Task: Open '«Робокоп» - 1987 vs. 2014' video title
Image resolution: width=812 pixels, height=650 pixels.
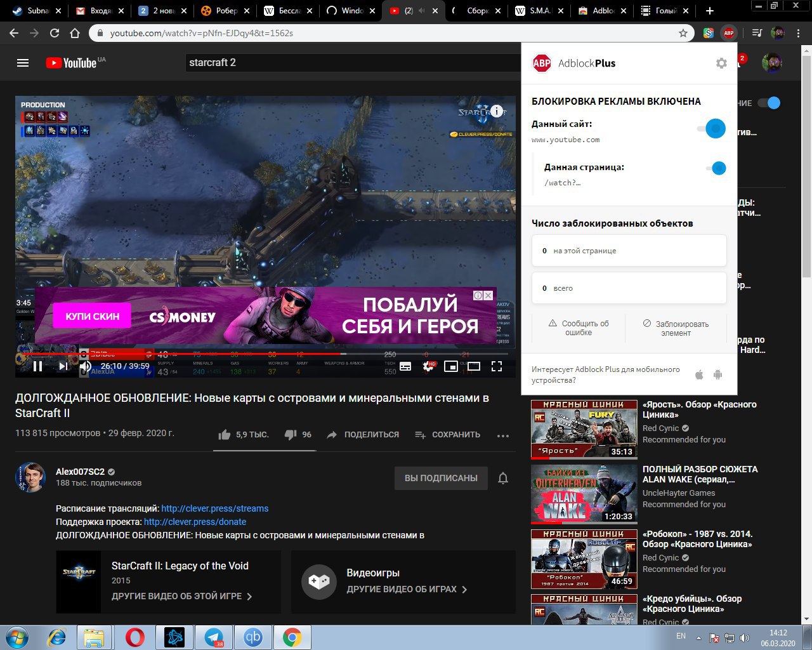Action: tap(697, 539)
